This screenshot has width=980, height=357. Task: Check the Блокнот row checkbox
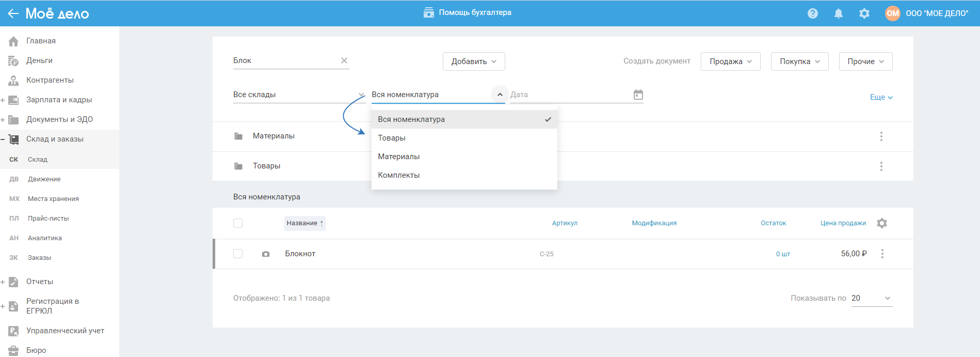[238, 254]
